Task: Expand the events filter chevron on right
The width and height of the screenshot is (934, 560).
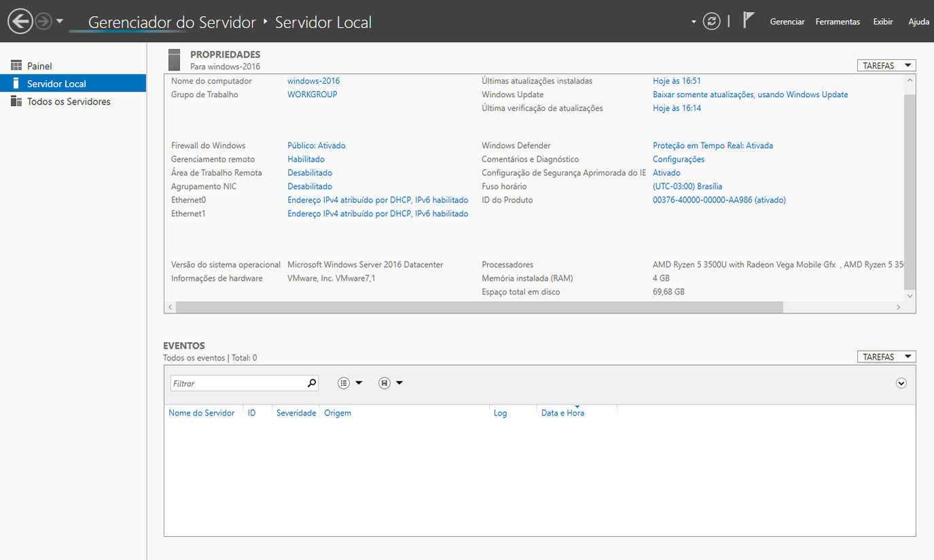Action: [901, 383]
